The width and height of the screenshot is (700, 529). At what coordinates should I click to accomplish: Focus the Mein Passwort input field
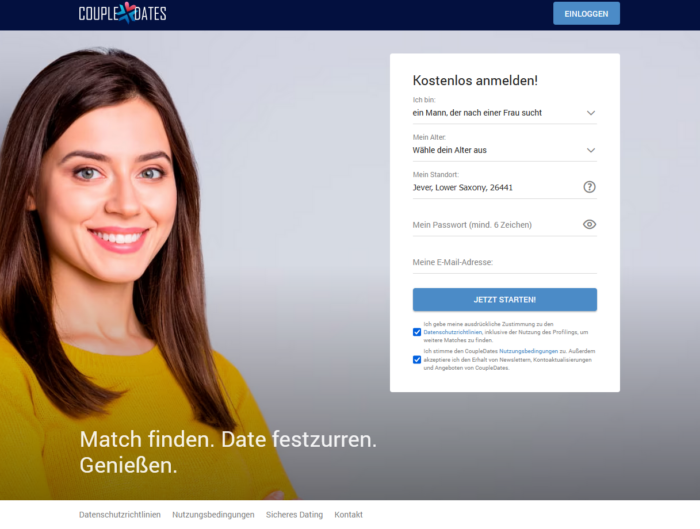point(496,225)
